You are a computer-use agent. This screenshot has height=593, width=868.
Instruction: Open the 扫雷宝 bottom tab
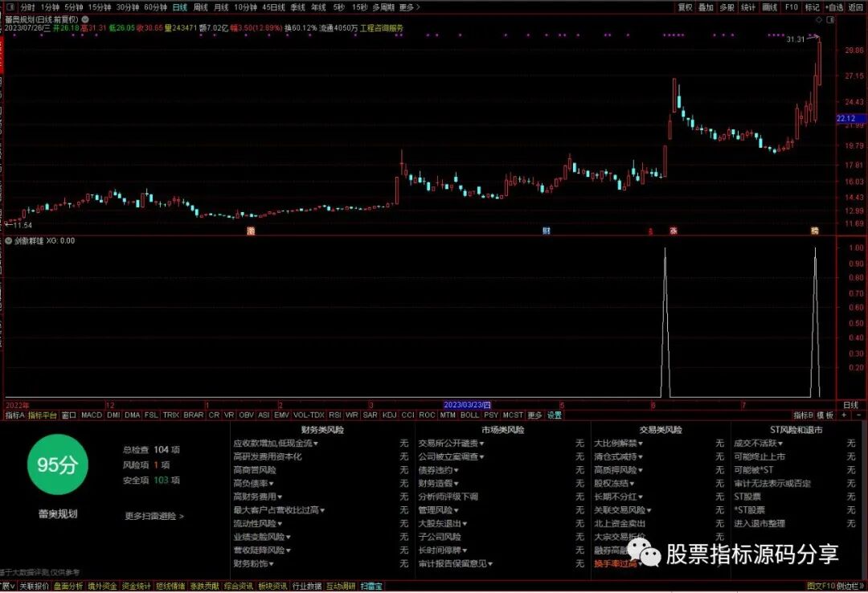371,587
